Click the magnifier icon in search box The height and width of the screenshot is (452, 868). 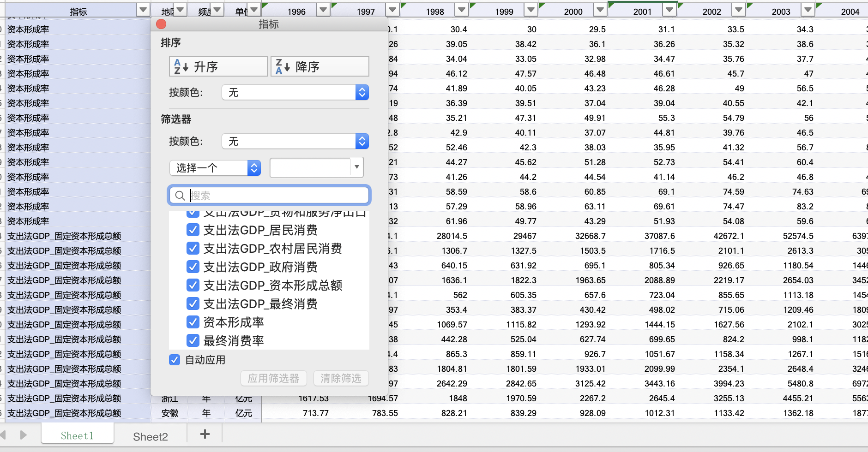pos(180,196)
